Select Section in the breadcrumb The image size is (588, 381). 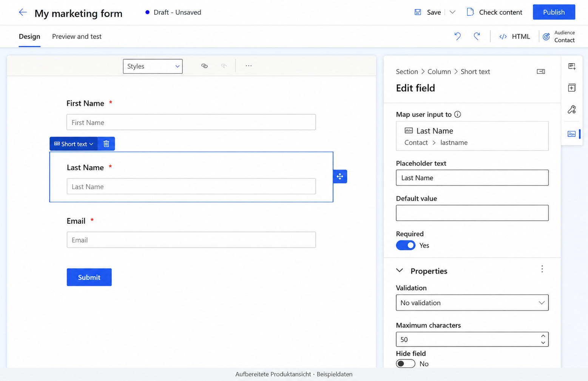pyautogui.click(x=407, y=72)
